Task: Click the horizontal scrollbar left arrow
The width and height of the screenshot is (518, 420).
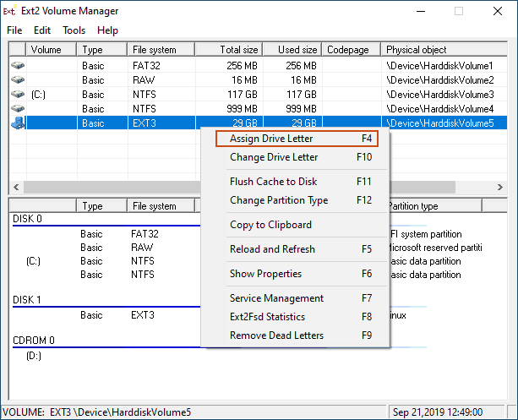Action: [x=16, y=187]
